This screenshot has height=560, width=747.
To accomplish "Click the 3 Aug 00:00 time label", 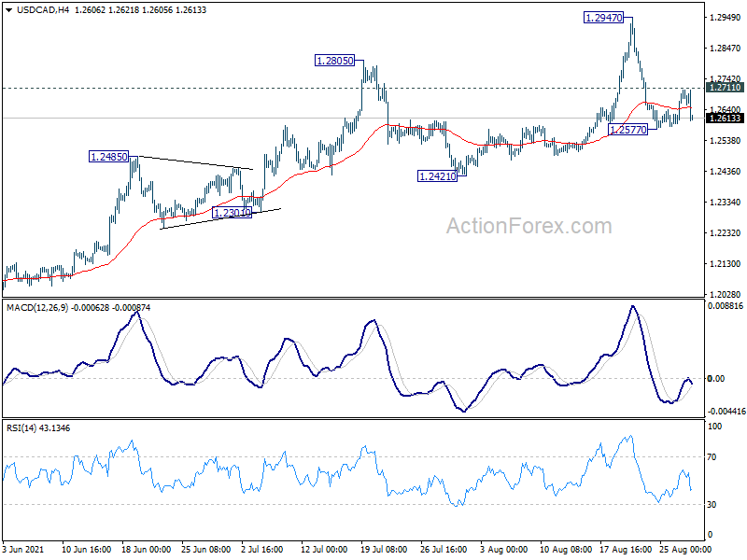I will click(x=504, y=549).
